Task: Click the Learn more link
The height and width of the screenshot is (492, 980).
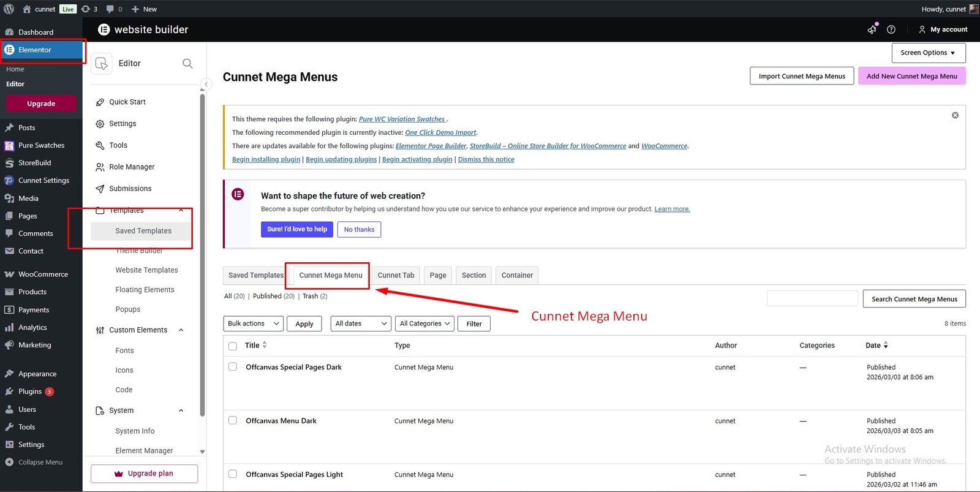Action: (x=672, y=209)
